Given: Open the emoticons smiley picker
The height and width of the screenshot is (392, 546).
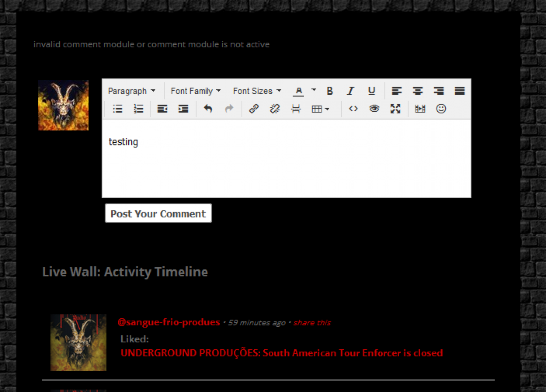Looking at the screenshot, I should [441, 109].
